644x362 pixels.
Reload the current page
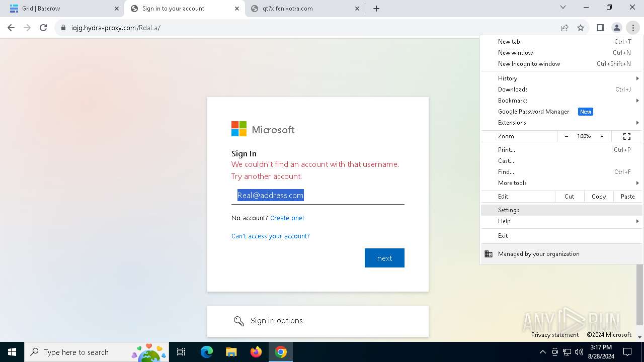[43, 28]
